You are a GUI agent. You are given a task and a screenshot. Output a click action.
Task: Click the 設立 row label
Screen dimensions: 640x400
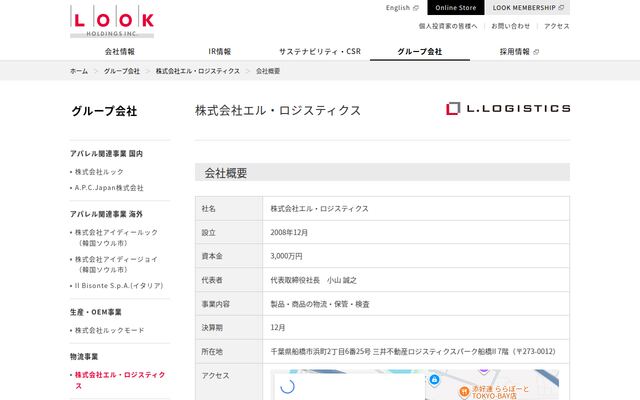(208, 233)
